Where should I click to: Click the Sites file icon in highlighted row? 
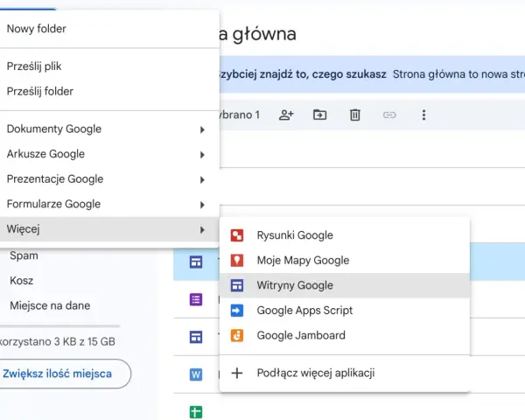point(196,262)
